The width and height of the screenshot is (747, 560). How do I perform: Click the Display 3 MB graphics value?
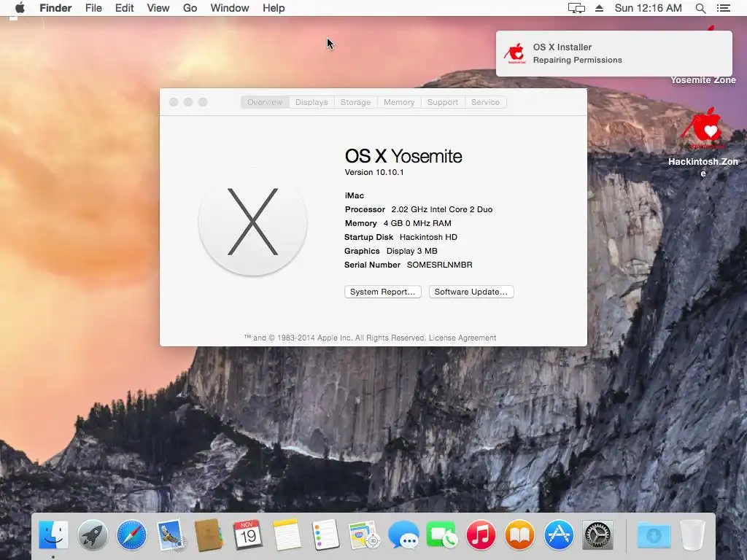pyautogui.click(x=411, y=251)
